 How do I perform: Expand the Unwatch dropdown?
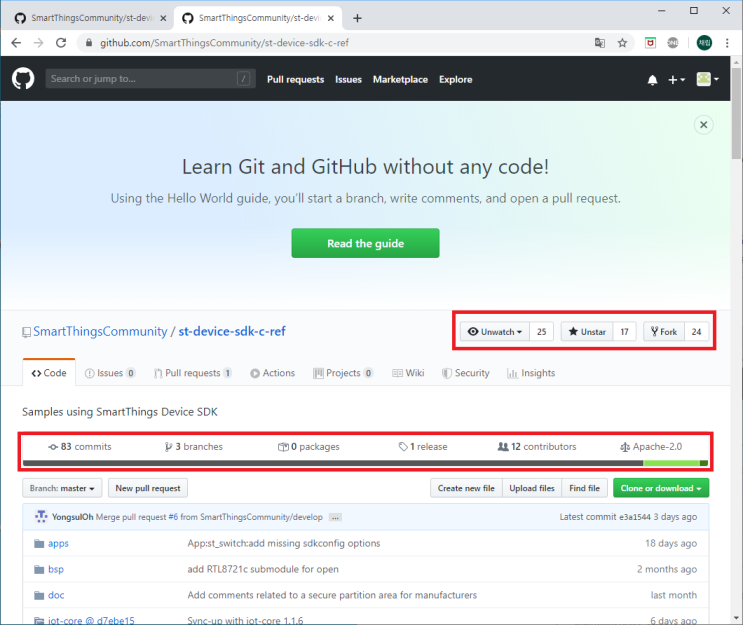click(495, 331)
